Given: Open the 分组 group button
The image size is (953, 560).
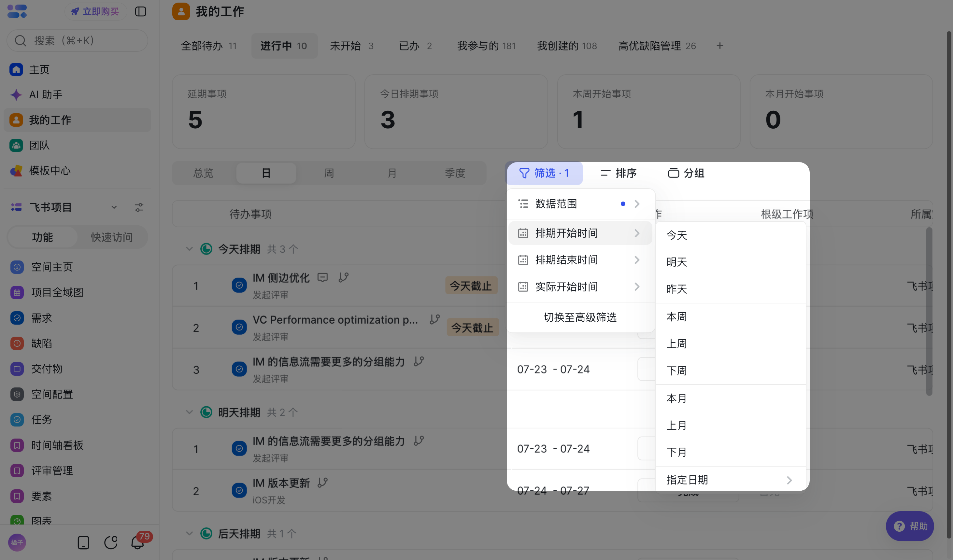Looking at the screenshot, I should 686,173.
